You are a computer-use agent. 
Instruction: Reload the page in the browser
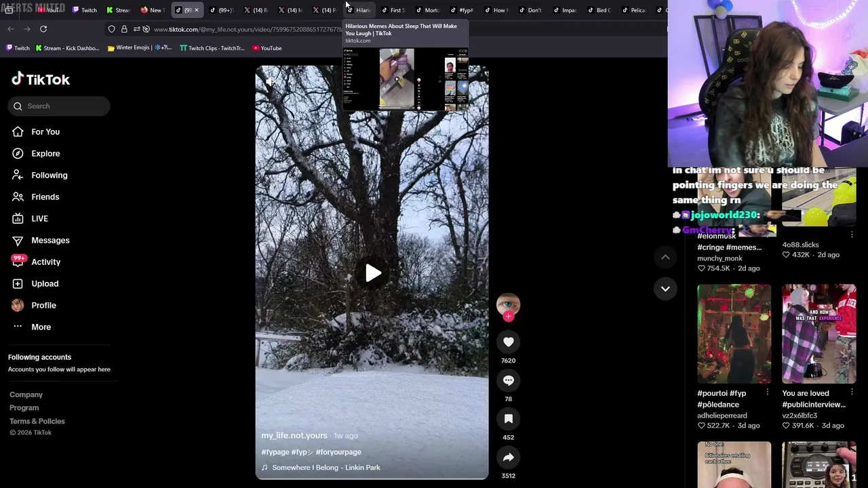coord(43,29)
